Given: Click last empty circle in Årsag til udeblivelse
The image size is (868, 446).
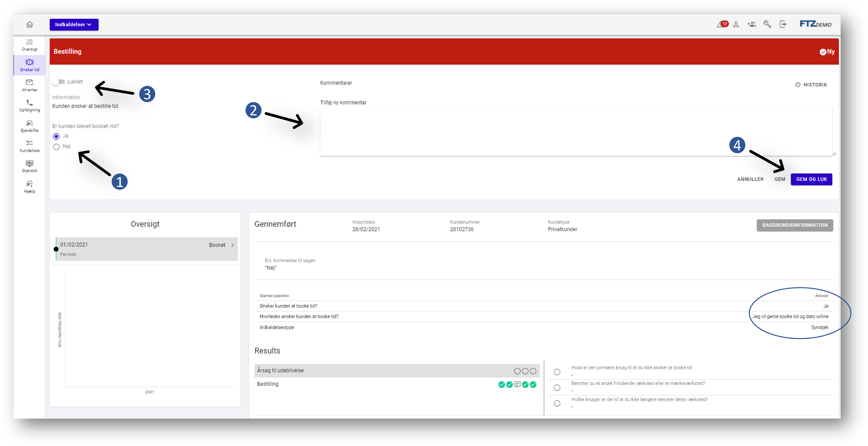Looking at the screenshot, I should click(533, 371).
